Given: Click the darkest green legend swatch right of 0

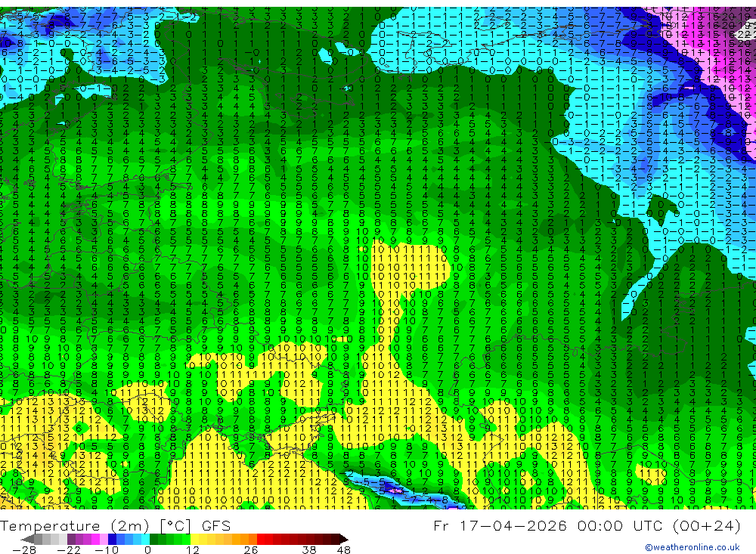Looking at the screenshot, I should [x=153, y=540].
